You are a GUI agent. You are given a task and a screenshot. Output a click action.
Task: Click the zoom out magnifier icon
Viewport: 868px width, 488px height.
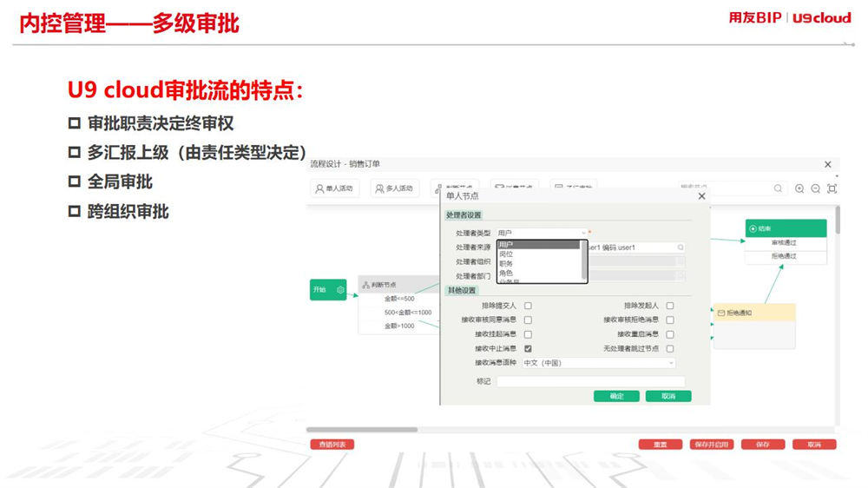pyautogui.click(x=815, y=189)
